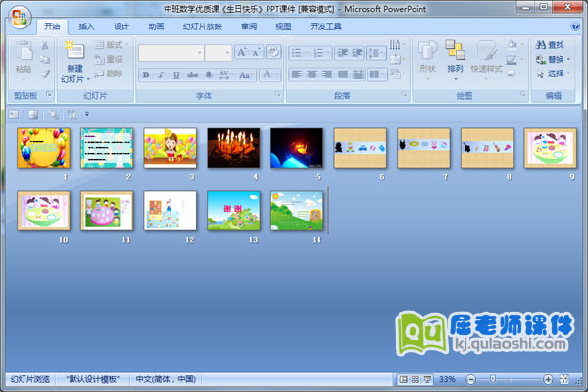The height and width of the screenshot is (392, 588).
Task: Click the 33% zoom level button
Action: [x=446, y=379]
